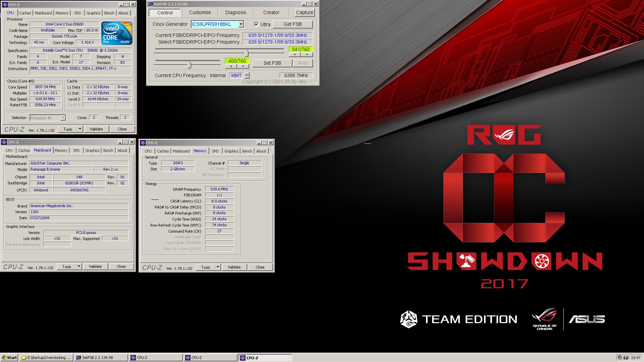Viewport: 644px width, 362px height.
Task: Open the Creator tab in SetFSB
Action: (x=271, y=12)
